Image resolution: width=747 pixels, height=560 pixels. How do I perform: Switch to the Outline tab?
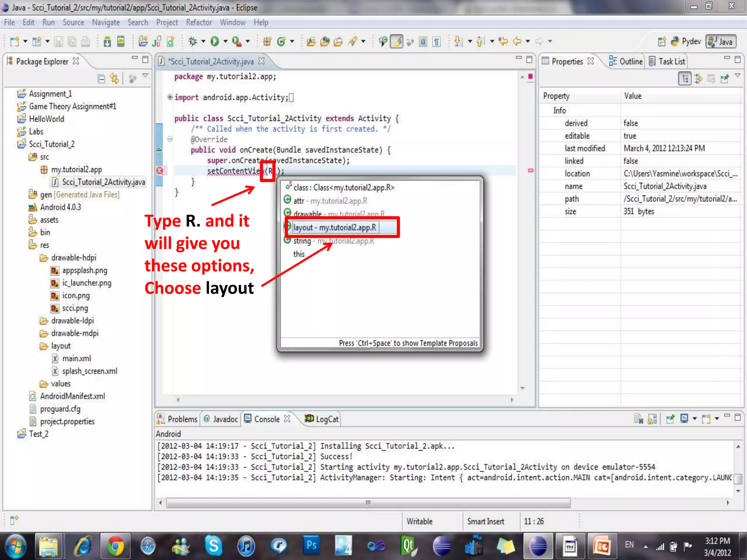[626, 61]
